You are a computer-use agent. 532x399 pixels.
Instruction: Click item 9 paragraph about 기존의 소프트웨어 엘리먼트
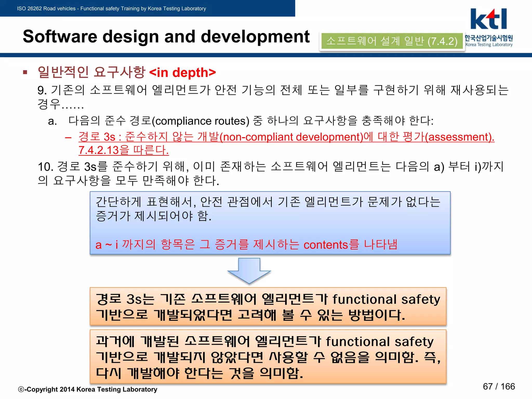(273, 97)
